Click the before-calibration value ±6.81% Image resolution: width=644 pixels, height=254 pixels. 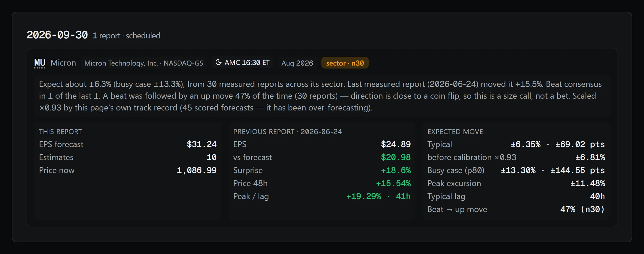590,157
